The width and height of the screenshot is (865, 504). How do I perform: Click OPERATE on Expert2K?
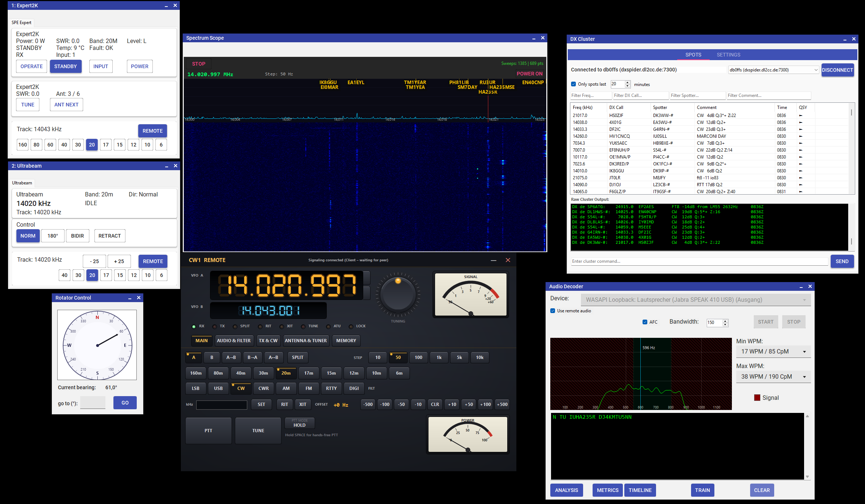click(31, 66)
